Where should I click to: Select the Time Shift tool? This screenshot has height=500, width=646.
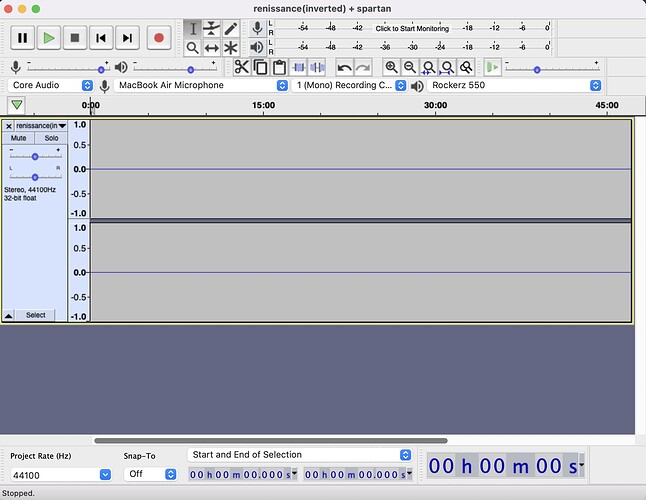tap(211, 48)
